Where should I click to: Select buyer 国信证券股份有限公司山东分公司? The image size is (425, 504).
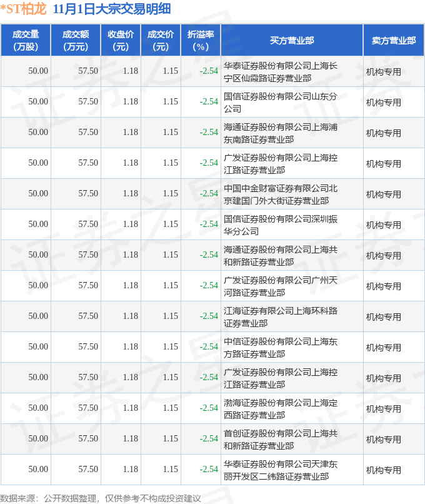coord(281,102)
